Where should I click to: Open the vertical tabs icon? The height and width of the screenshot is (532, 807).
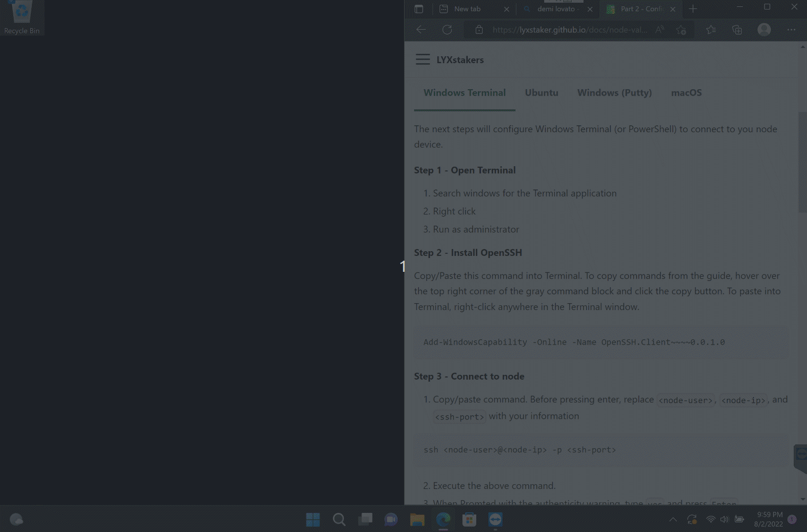419,9
